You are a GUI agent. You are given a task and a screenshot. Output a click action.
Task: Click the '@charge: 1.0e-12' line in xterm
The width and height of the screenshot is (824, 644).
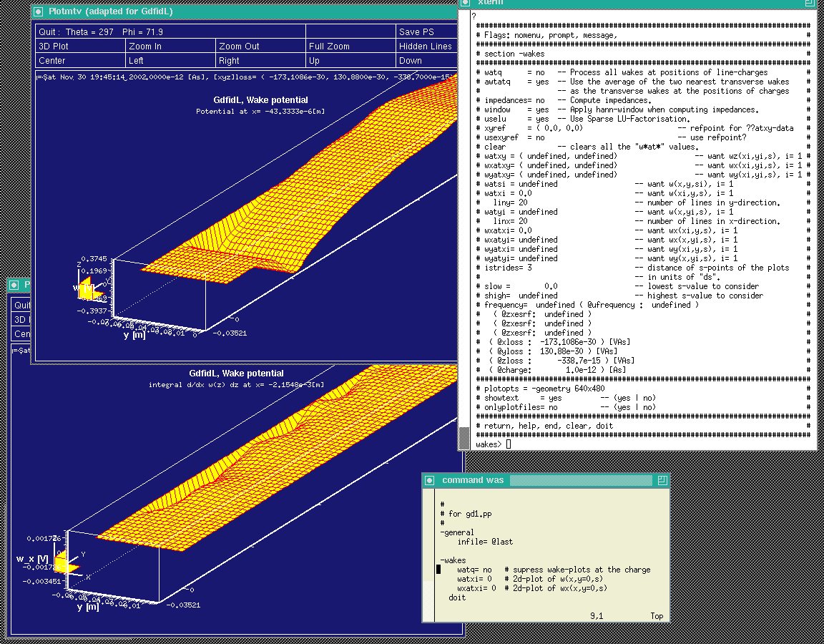coord(643,370)
